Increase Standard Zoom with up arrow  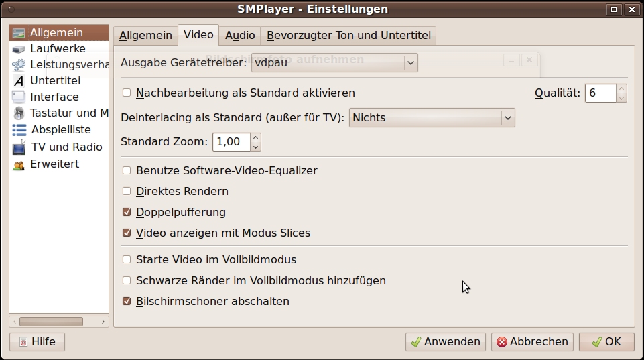pyautogui.click(x=255, y=137)
